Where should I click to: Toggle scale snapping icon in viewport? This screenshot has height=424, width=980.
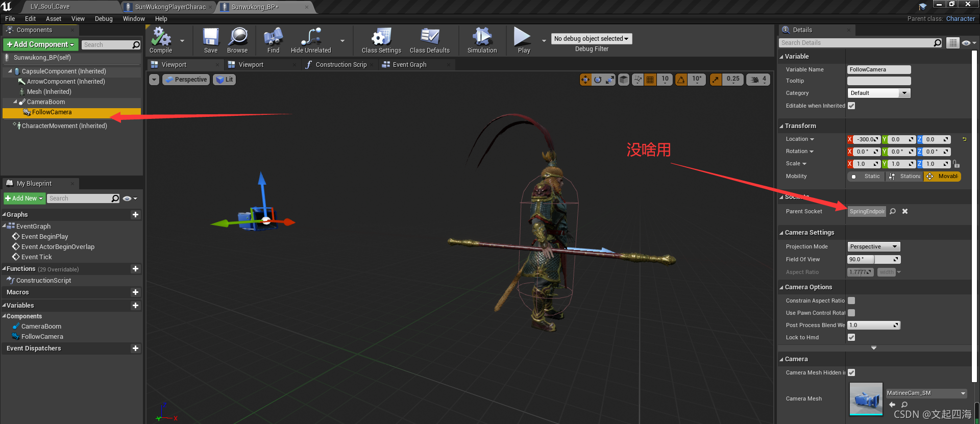point(716,80)
